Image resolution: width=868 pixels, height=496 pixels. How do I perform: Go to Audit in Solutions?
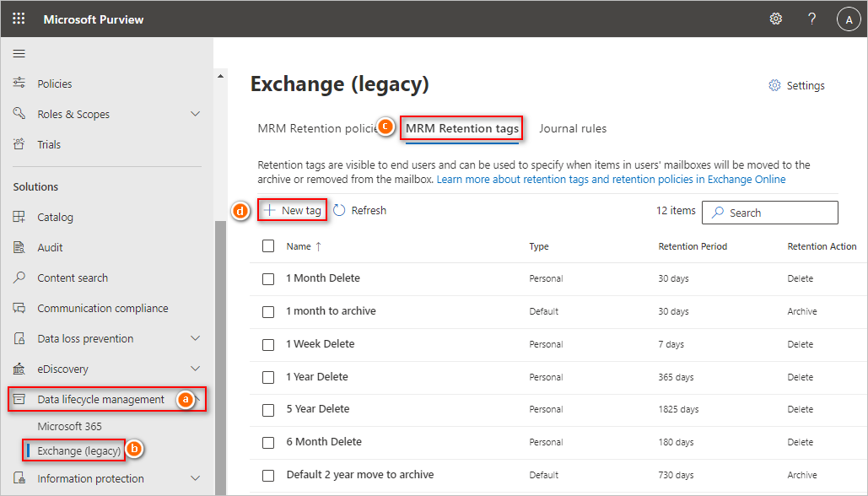click(50, 247)
